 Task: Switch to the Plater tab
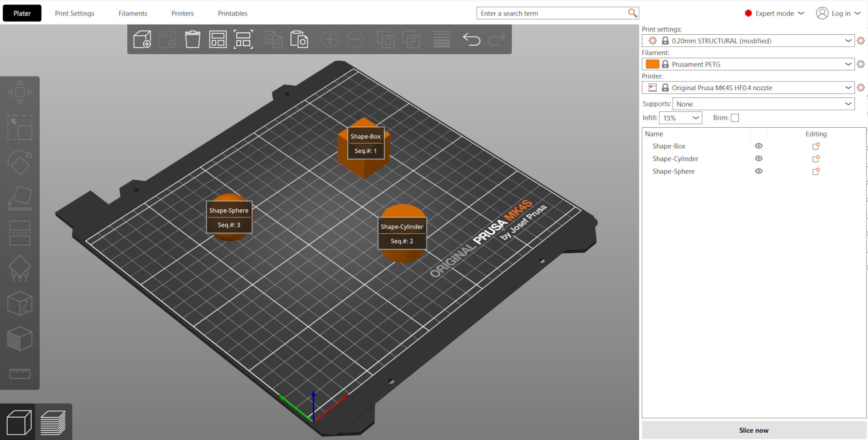point(22,13)
